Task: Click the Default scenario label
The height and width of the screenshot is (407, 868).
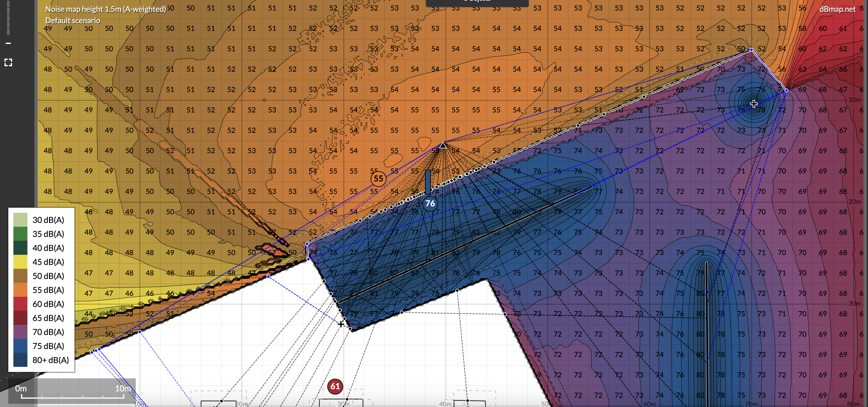Action: [x=73, y=20]
